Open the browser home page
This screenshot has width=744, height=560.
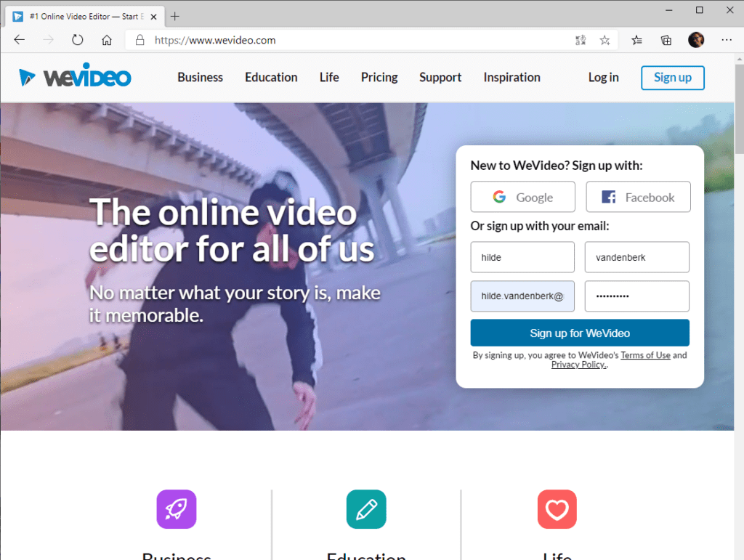(107, 40)
